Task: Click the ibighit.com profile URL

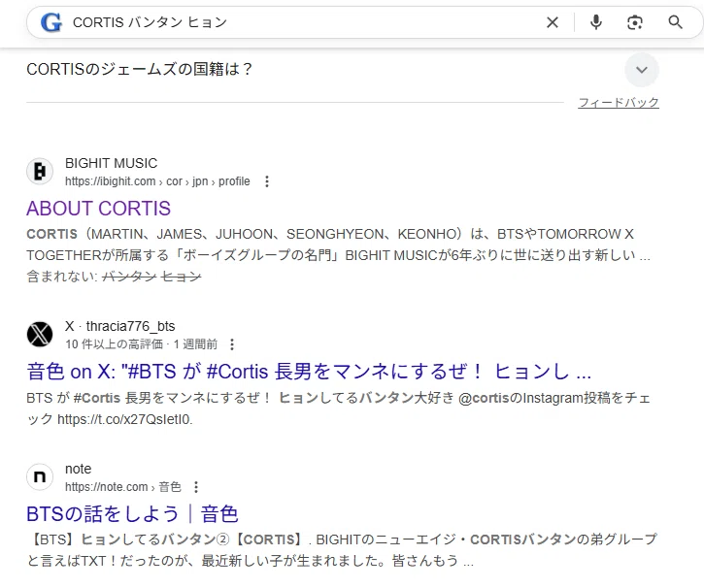Action: pos(157,181)
